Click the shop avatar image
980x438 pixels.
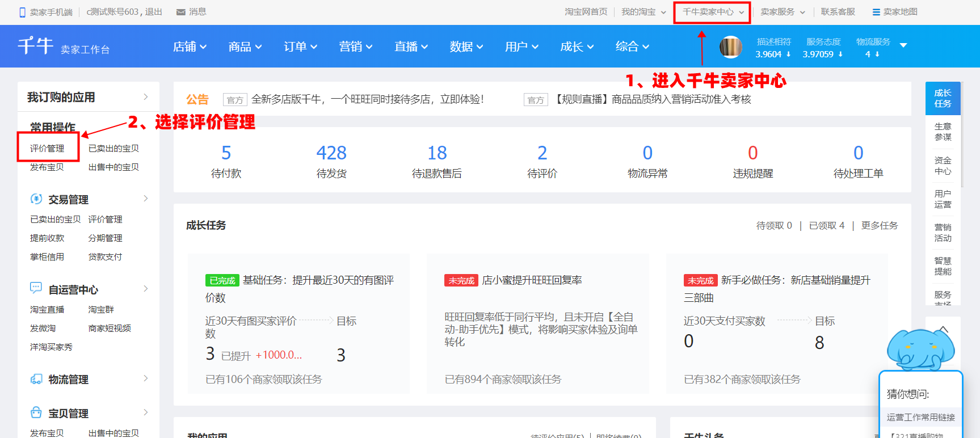(731, 47)
